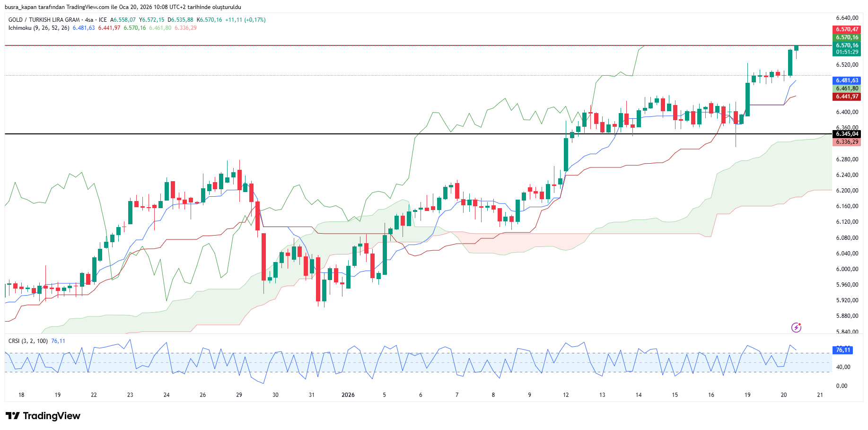Click the busra_kapan TradingView.com caption text
Image resolution: width=868 pixels, height=430 pixels.
[123, 7]
